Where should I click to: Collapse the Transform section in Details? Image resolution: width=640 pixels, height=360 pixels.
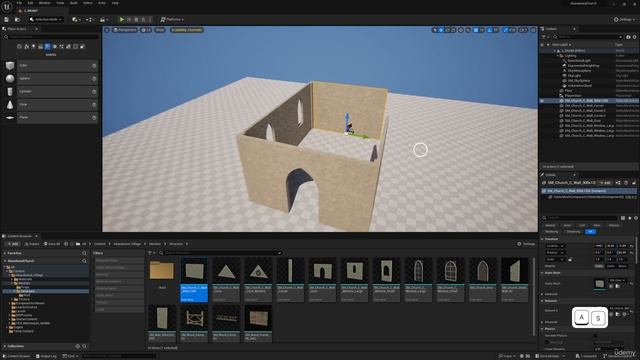coord(542,239)
